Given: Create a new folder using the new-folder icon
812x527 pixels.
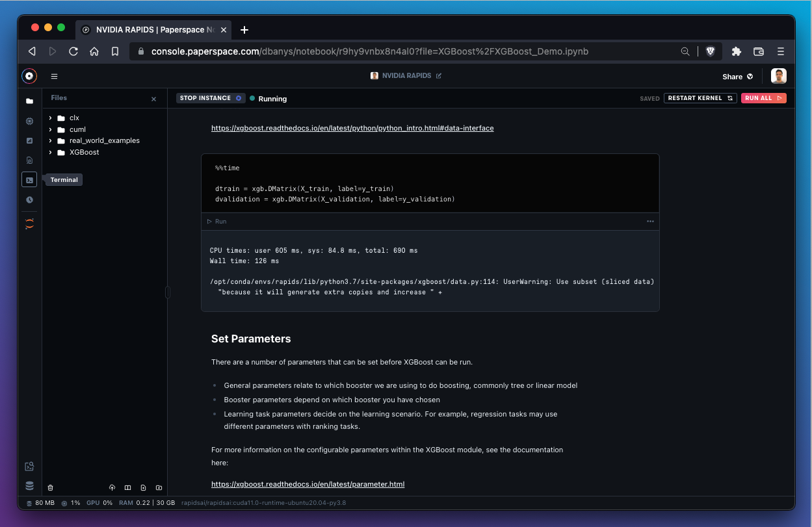Looking at the screenshot, I should tap(159, 487).
